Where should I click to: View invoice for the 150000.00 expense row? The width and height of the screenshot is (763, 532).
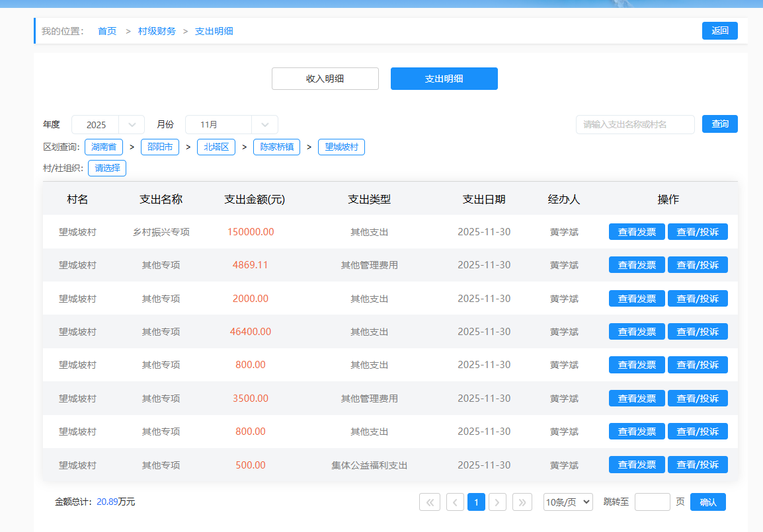(636, 232)
